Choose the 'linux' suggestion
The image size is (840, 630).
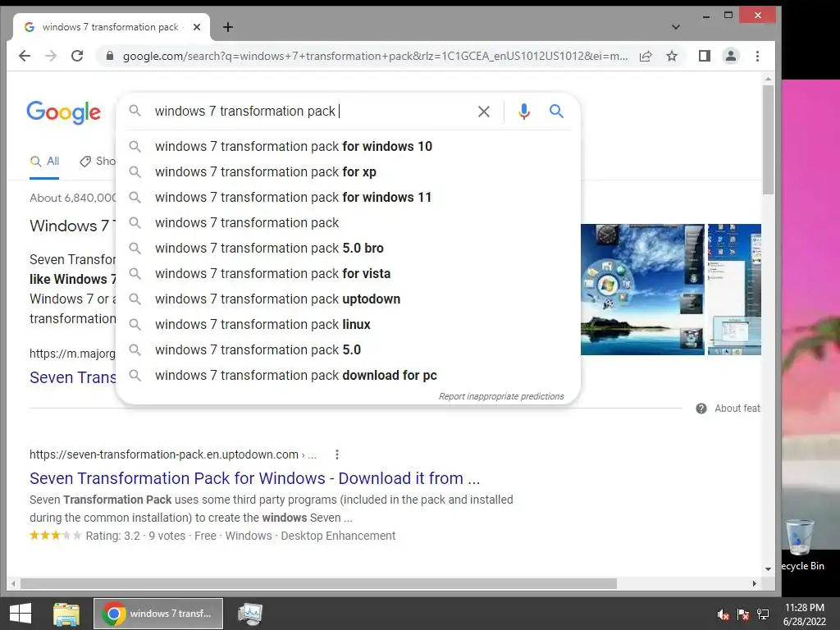point(348,325)
